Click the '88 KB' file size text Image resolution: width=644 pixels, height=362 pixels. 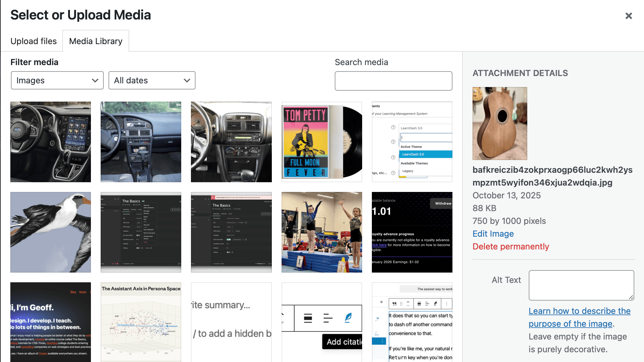click(484, 208)
